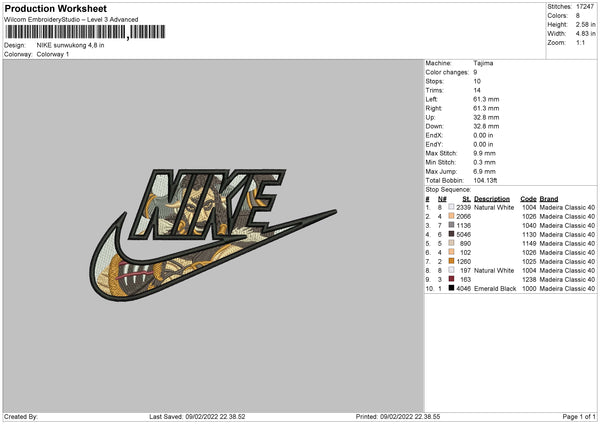This screenshot has width=600, height=424.
Task: Click the NIKE swoosh embroidery design preview
Action: point(213,235)
